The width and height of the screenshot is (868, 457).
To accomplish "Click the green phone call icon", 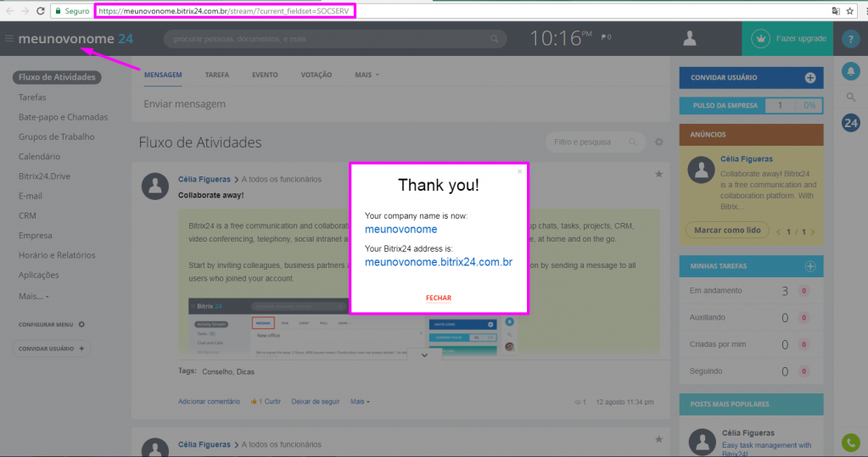I will click(x=851, y=442).
